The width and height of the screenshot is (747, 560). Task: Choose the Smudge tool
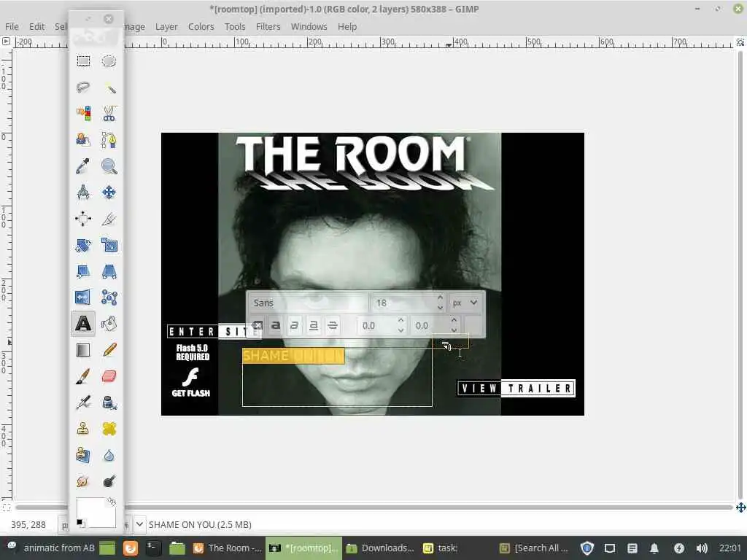(x=83, y=481)
